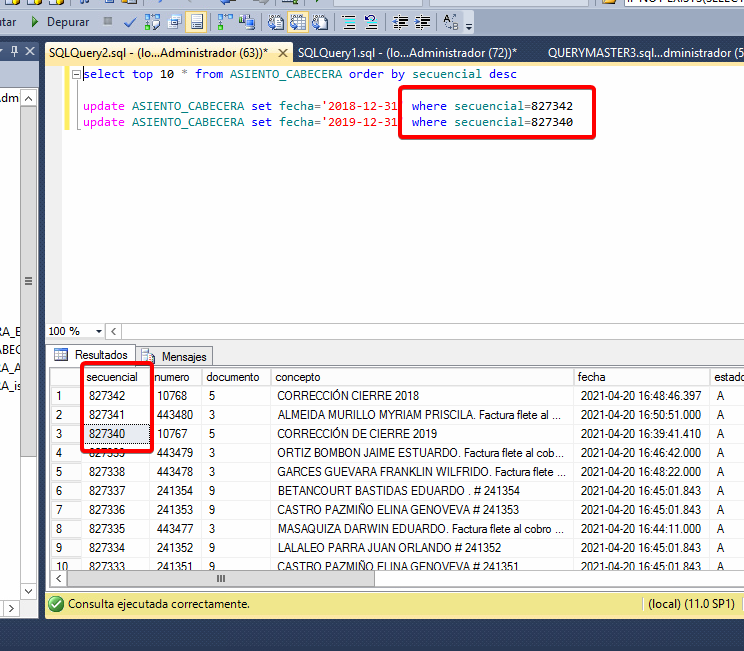Image resolution: width=744 pixels, height=651 pixels.
Task: Select Results to Grid icon
Action: pos(298,22)
